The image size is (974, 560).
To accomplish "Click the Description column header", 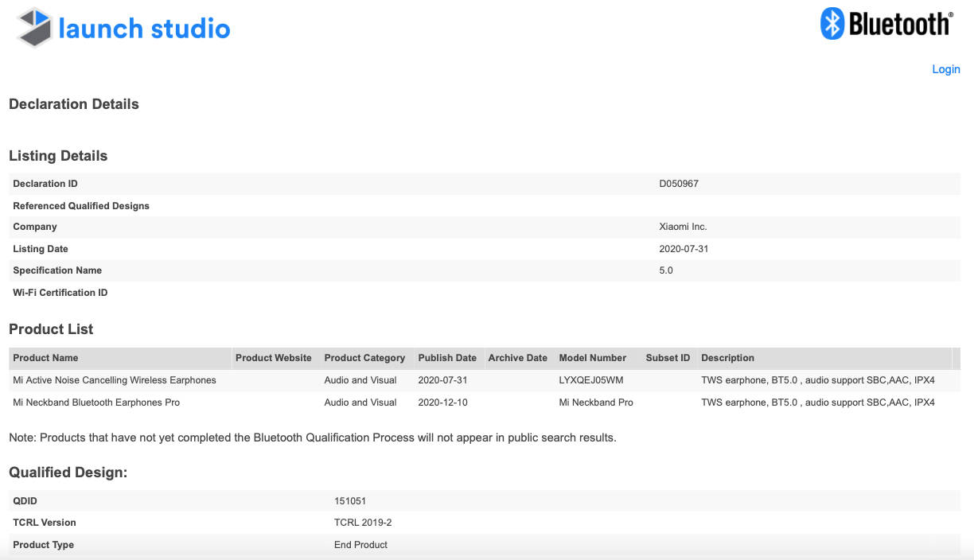I will (727, 358).
